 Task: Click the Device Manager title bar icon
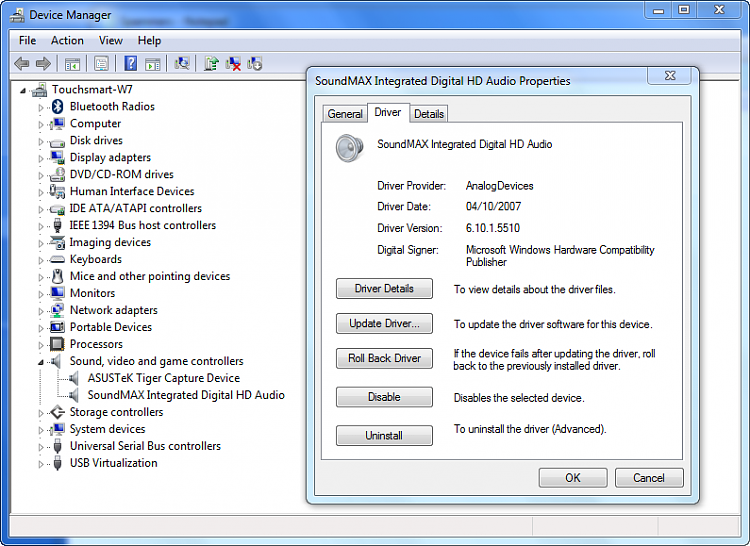pos(17,15)
